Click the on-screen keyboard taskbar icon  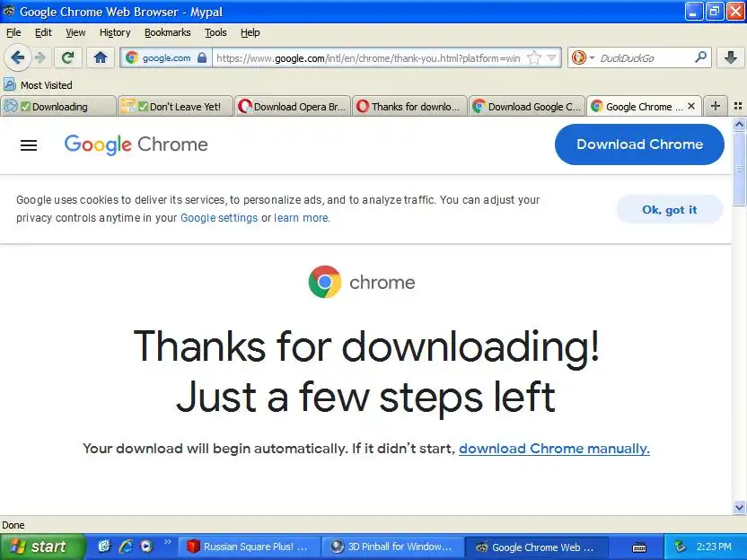tap(639, 547)
